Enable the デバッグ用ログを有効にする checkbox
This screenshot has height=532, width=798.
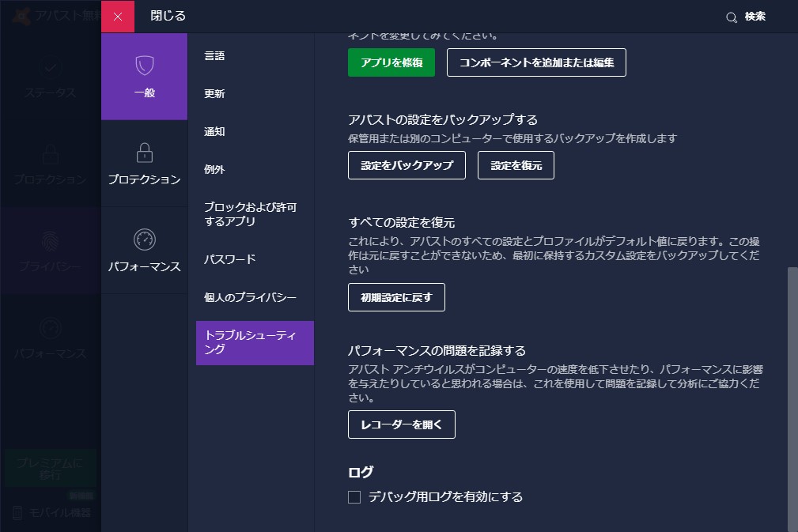pos(354,497)
